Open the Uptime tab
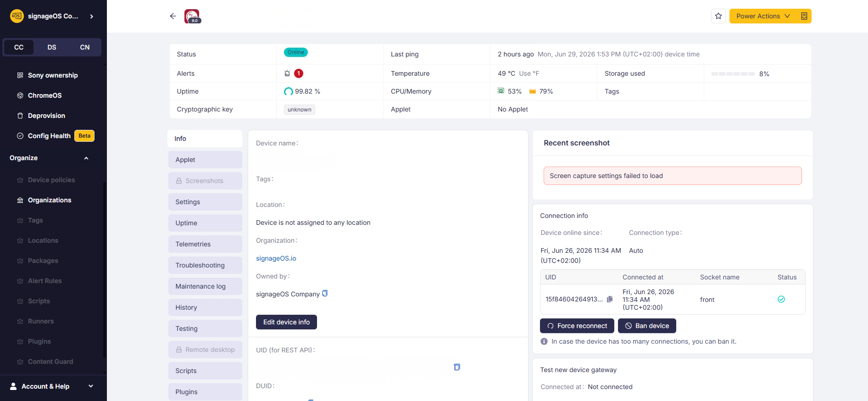Screen dimensions: 868x401 (205, 223)
